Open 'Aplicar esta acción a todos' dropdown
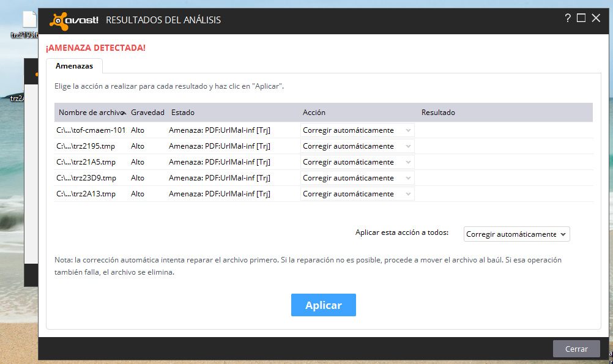 click(x=516, y=234)
